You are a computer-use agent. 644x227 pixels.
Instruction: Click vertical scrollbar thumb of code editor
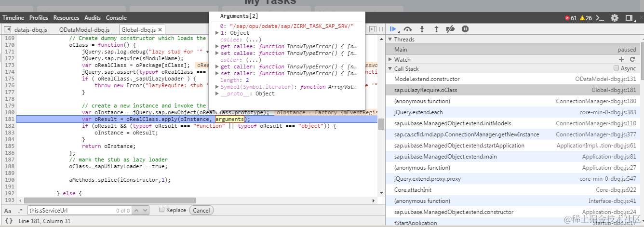(x=381, y=124)
